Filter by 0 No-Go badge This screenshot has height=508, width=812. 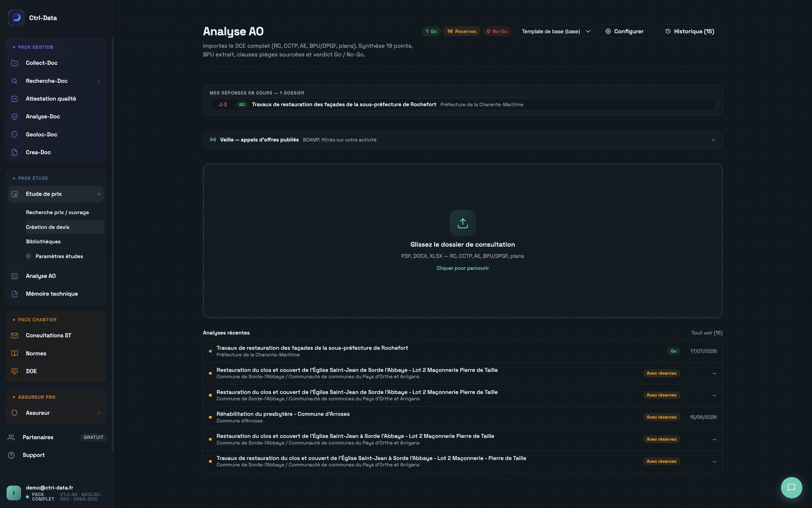click(x=497, y=31)
